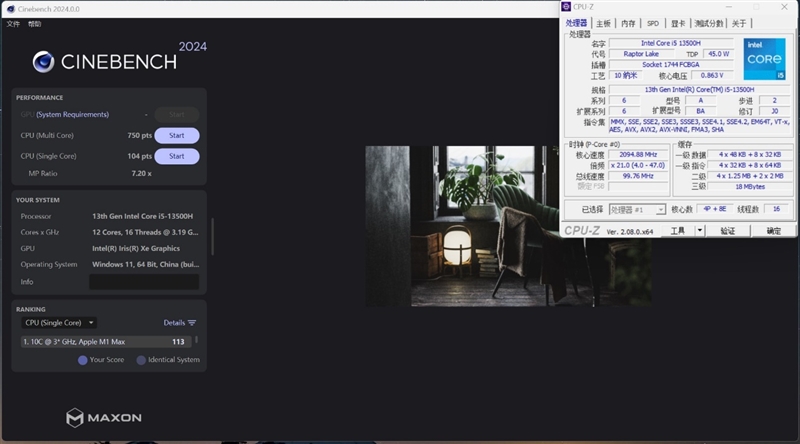Click the Intel Core i5 13500H name field
Image resolution: width=800 pixels, height=444 pixels.
tap(671, 43)
